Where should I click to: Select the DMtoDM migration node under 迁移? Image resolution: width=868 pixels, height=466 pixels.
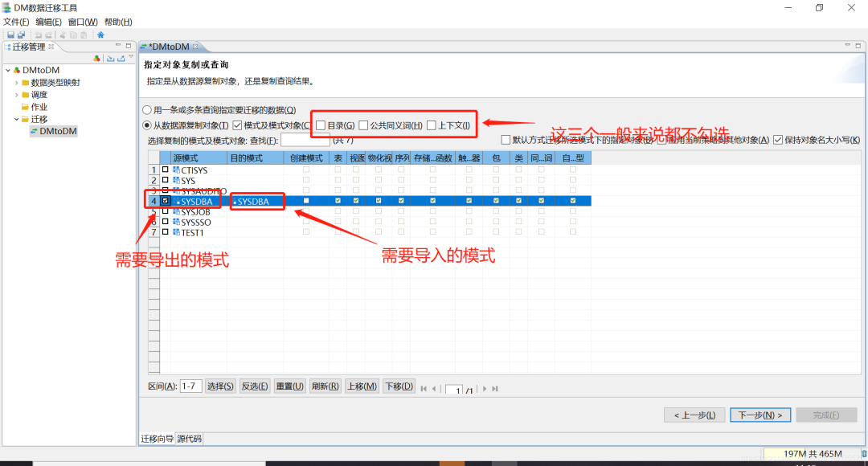pos(53,131)
